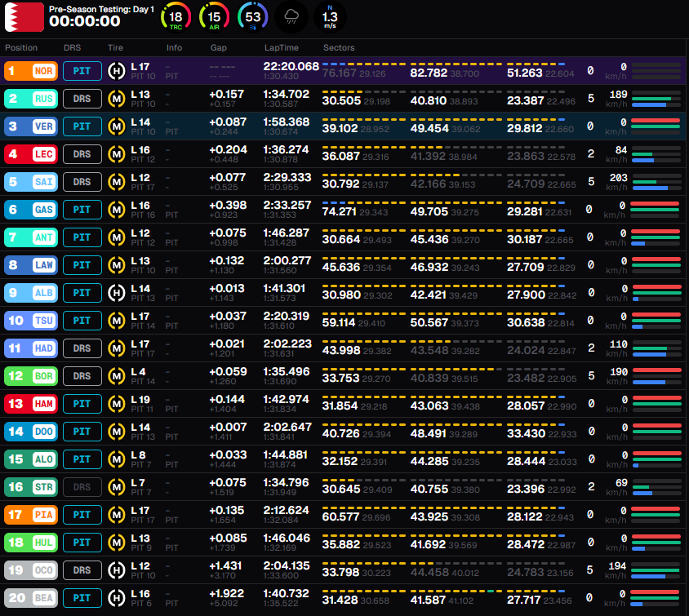The image size is (689, 616).
Task: Click LAW gap value +0.132
Action: (228, 261)
